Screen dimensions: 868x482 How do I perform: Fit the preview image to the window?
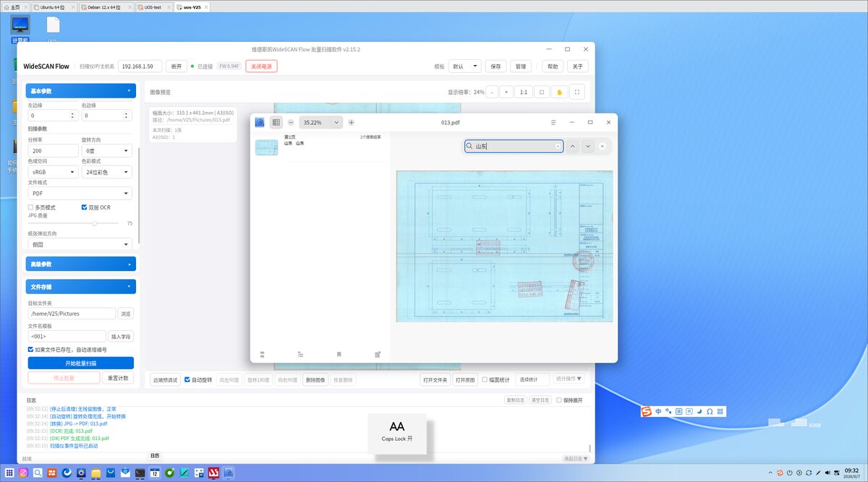pyautogui.click(x=542, y=92)
